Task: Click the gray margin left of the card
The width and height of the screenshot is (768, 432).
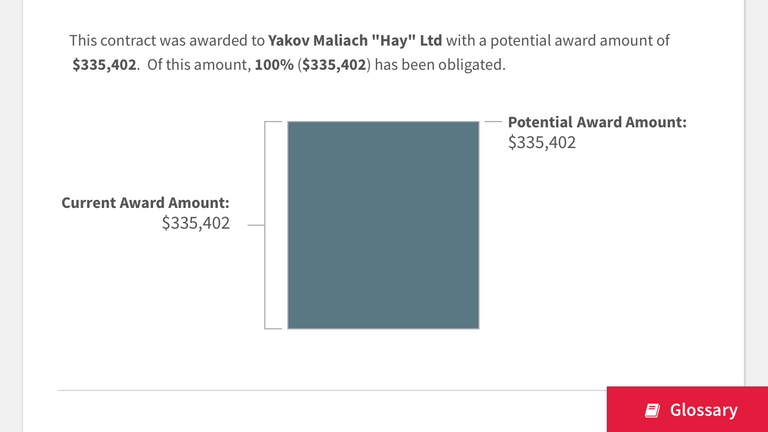Action: point(11,200)
